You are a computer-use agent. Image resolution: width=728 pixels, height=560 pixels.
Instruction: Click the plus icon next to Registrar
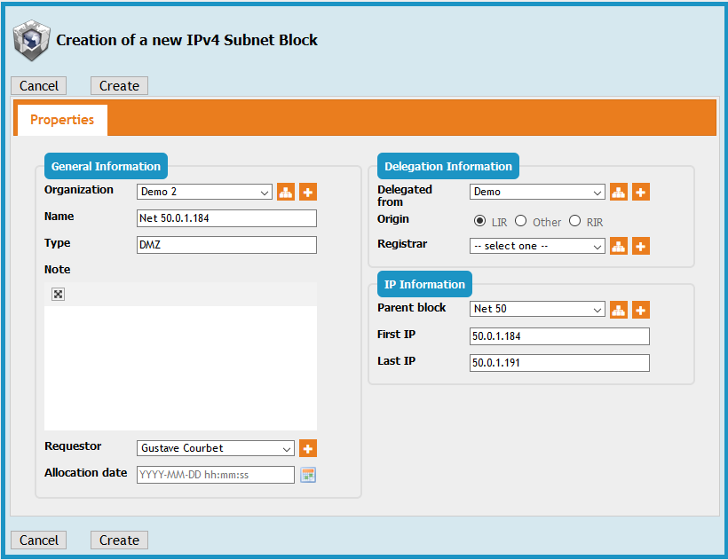tap(640, 247)
